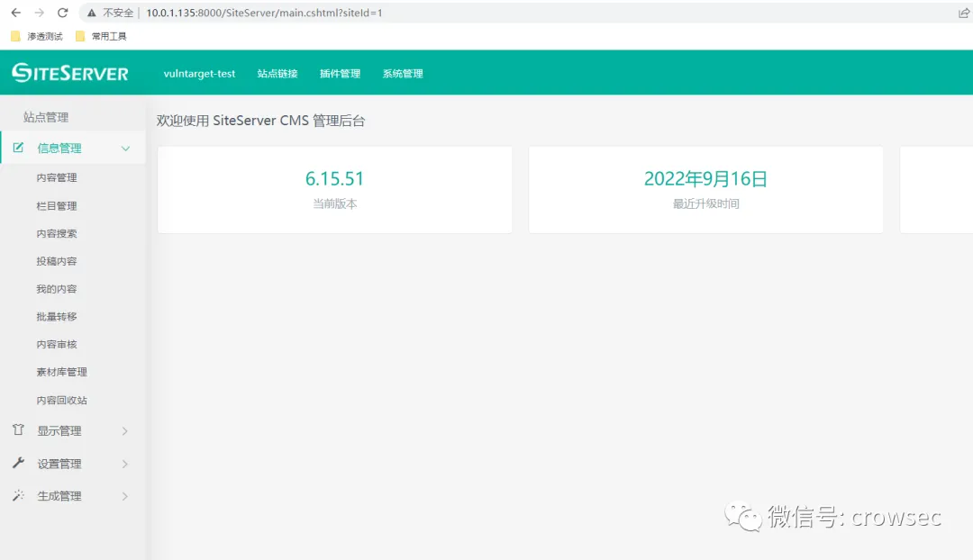Select 信息管理 in the sidebar
Screen dimensions: 973x560
[x=59, y=149]
